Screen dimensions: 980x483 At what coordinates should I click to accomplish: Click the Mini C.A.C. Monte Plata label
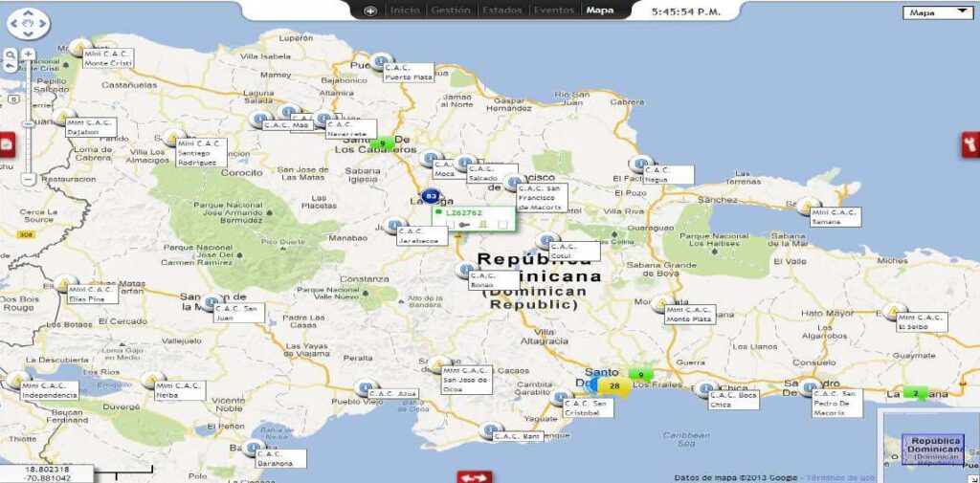point(690,315)
